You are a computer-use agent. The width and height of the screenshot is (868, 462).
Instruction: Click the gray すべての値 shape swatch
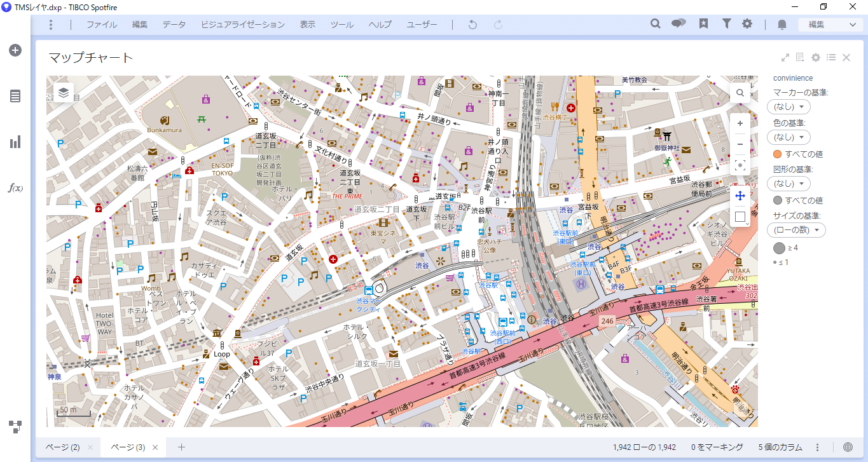pos(777,200)
